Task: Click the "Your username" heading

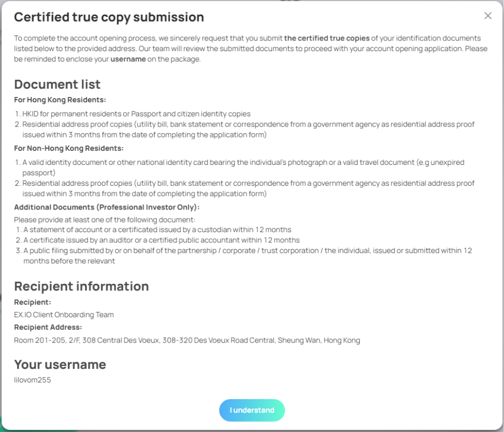Action: [x=60, y=365]
